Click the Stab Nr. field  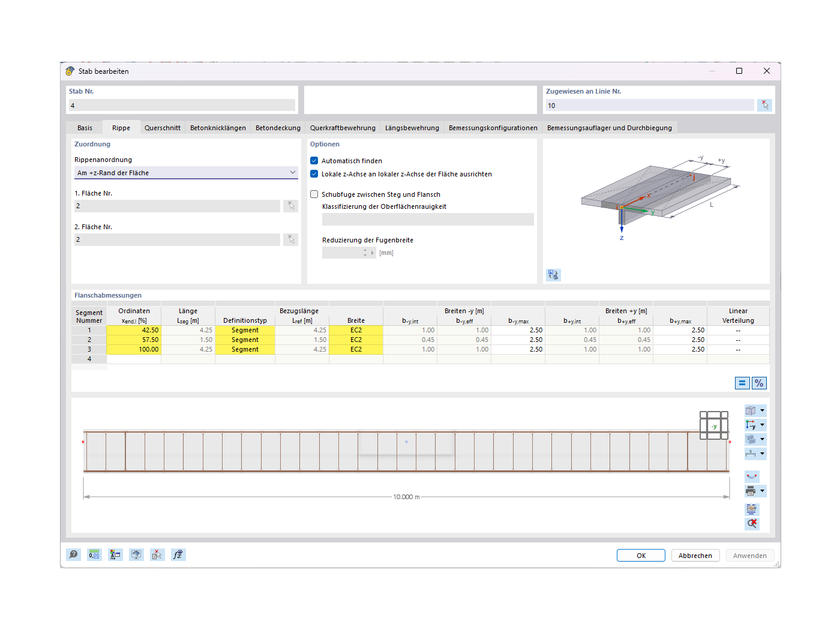tap(182, 106)
